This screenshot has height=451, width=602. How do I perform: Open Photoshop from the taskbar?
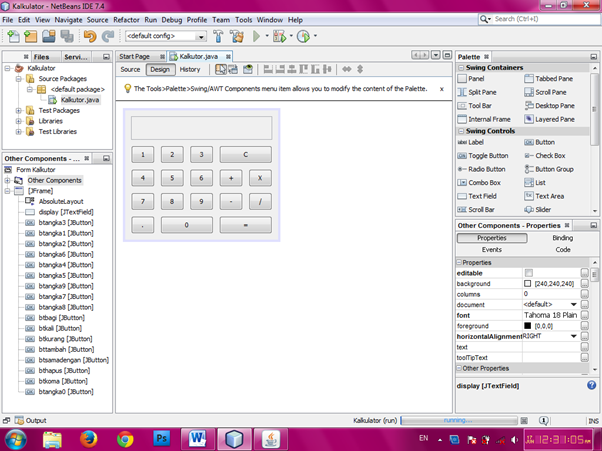tap(162, 439)
